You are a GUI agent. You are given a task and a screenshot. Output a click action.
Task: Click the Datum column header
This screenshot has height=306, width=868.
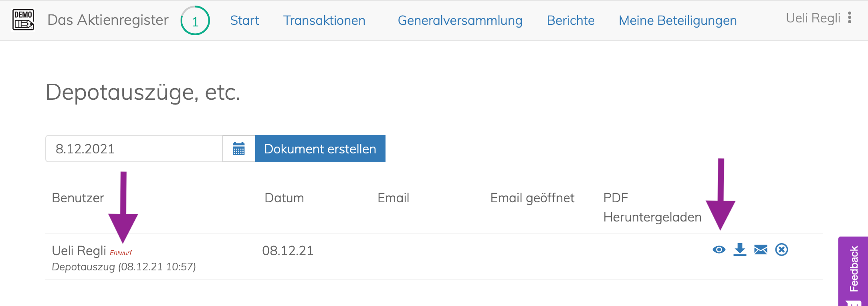[284, 198]
